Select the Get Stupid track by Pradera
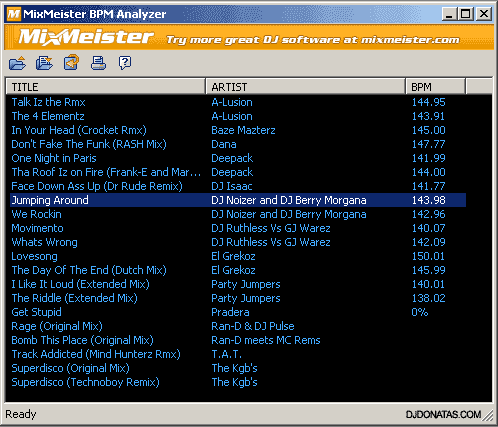This screenshot has width=498, height=427. 238,312
